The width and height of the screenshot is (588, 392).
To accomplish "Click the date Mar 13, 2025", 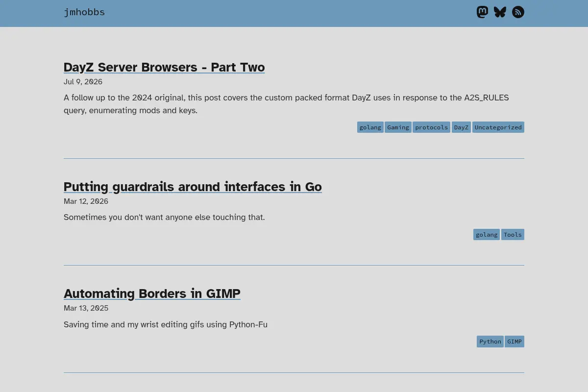I will tap(86, 308).
